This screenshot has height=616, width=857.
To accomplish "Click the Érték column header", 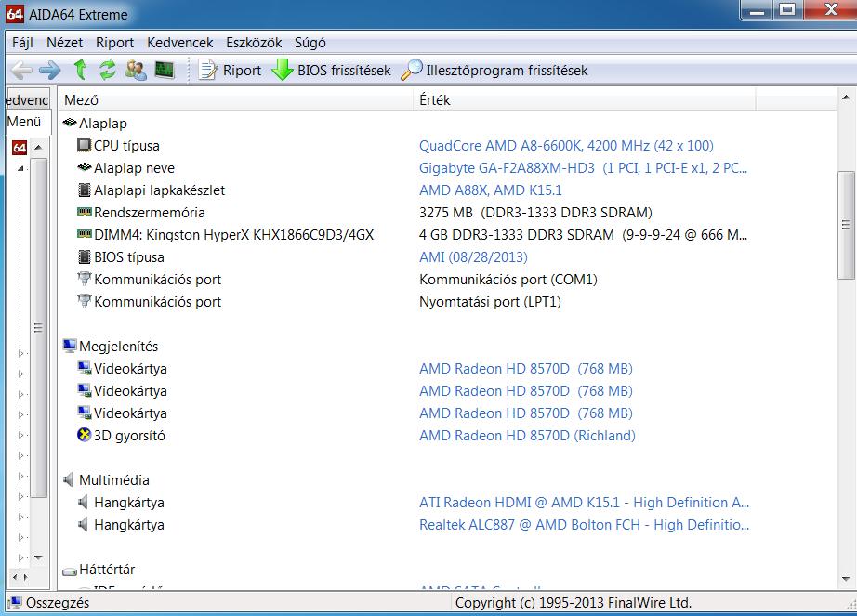I will 585,100.
